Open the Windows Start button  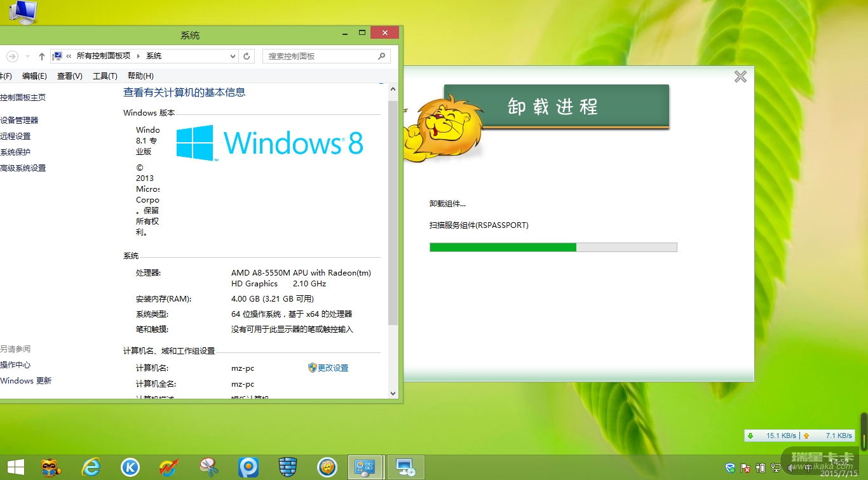pos(15,468)
